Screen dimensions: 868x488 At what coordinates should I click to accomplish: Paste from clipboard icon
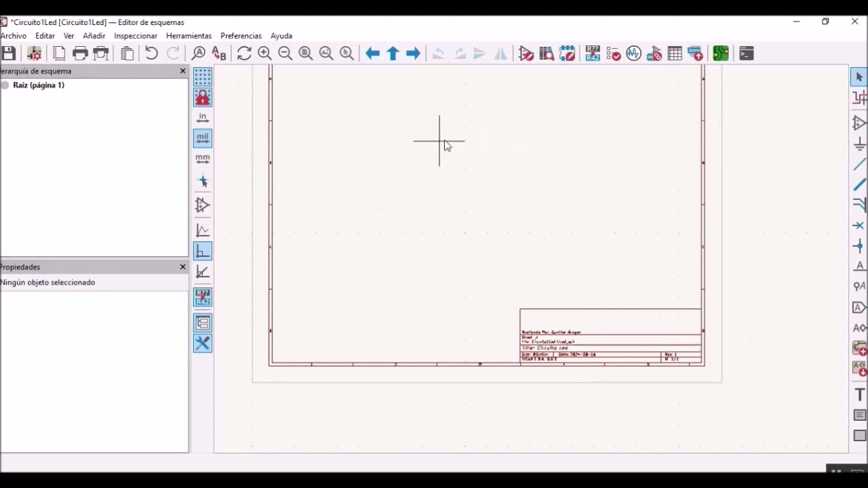click(x=127, y=54)
